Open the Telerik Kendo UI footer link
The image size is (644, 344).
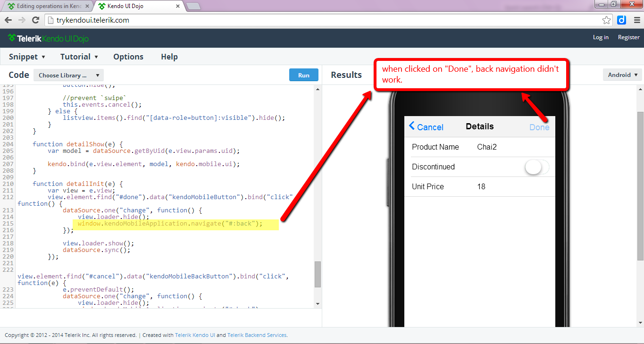(195, 335)
